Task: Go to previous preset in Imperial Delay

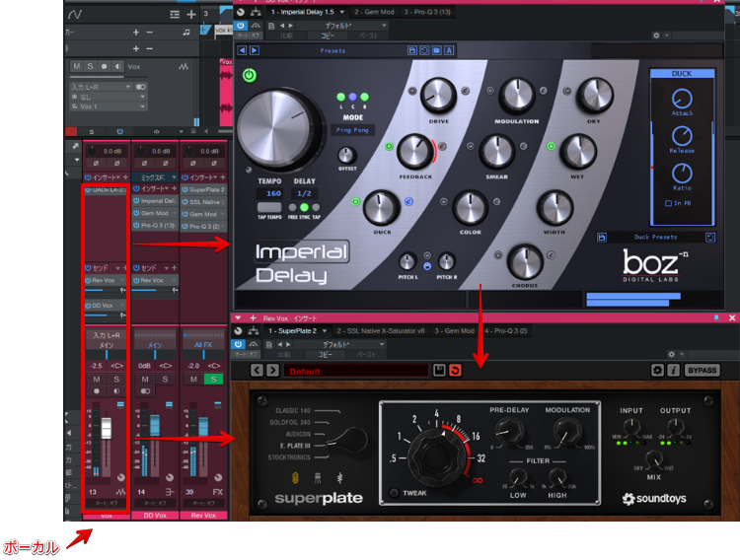Action: pos(242,50)
